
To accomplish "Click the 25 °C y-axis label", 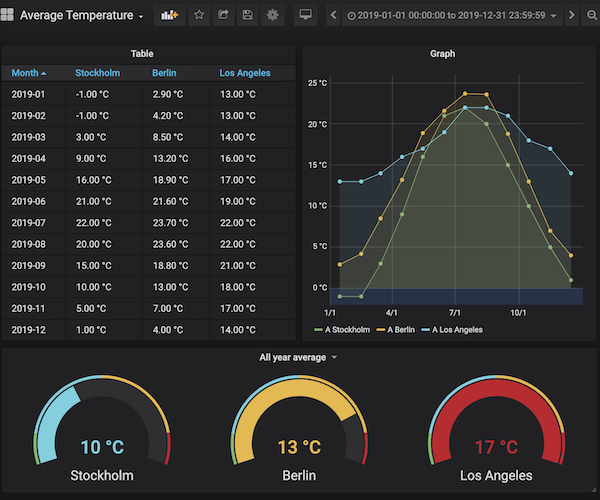I will tap(318, 83).
